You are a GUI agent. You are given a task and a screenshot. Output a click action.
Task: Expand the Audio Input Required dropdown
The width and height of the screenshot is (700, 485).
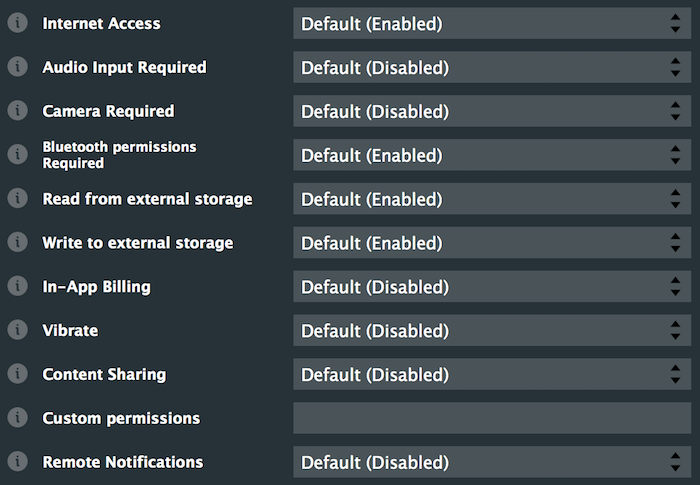491,67
